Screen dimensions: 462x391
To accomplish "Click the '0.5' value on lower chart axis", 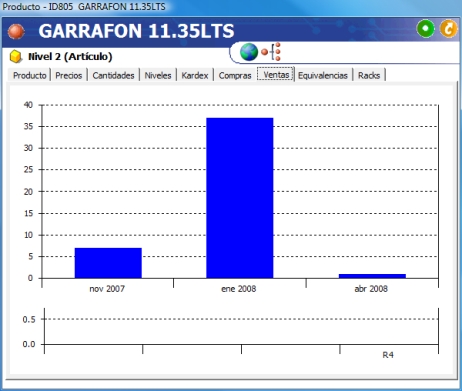I will [29, 319].
